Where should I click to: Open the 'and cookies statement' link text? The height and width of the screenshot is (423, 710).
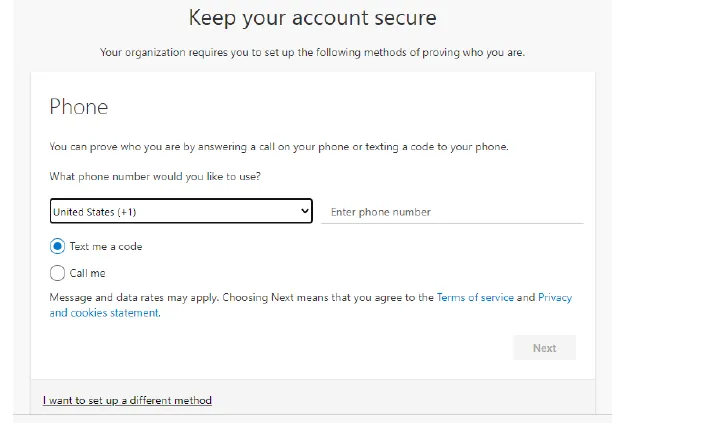pos(104,313)
